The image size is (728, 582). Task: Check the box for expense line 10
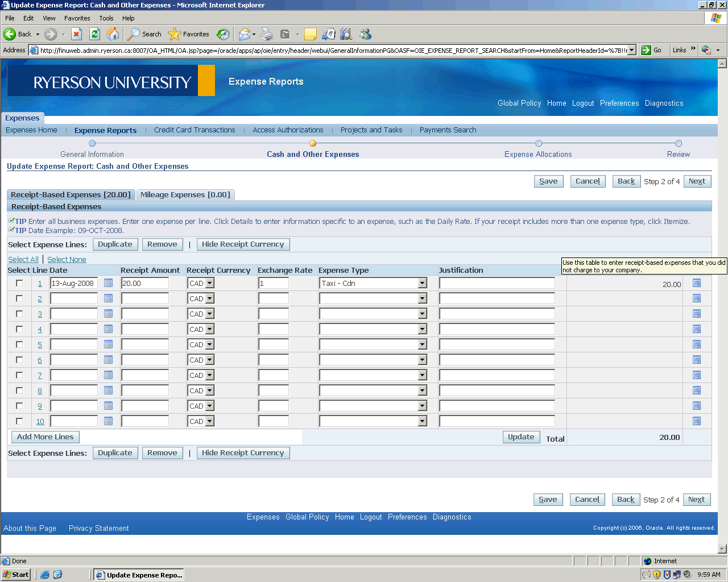pyautogui.click(x=19, y=421)
